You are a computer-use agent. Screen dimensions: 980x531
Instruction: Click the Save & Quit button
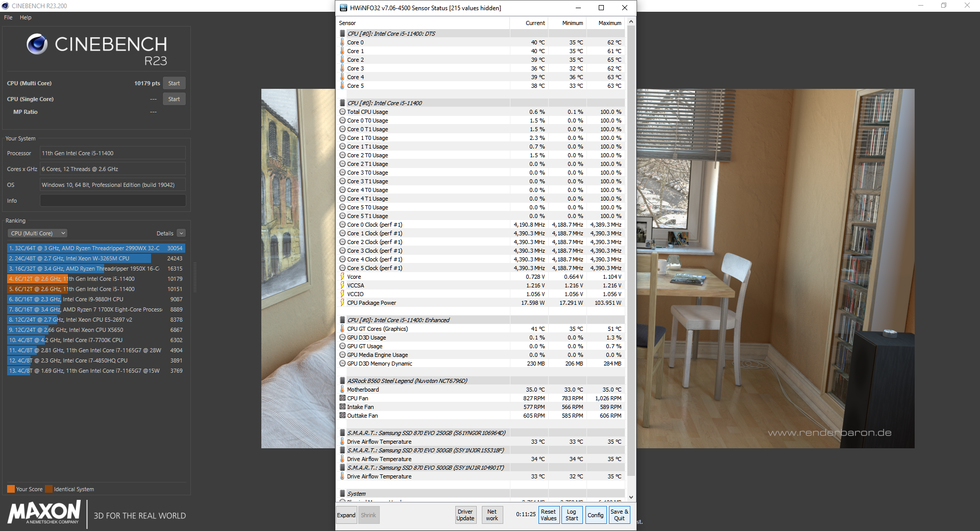[x=619, y=515]
